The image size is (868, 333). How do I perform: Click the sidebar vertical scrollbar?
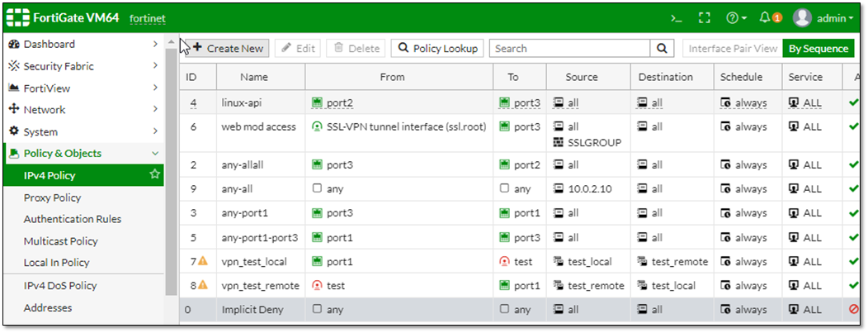pos(171,165)
